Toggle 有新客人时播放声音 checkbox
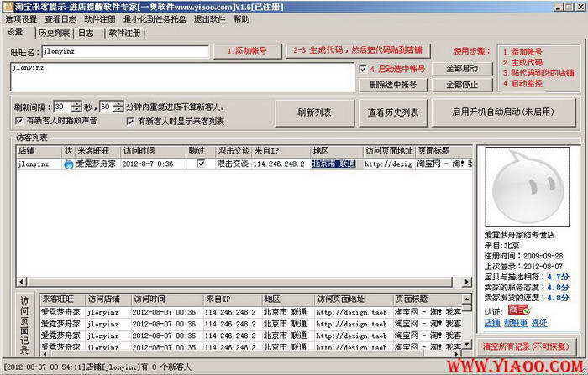Image resolution: width=588 pixels, height=375 pixels. (x=19, y=121)
